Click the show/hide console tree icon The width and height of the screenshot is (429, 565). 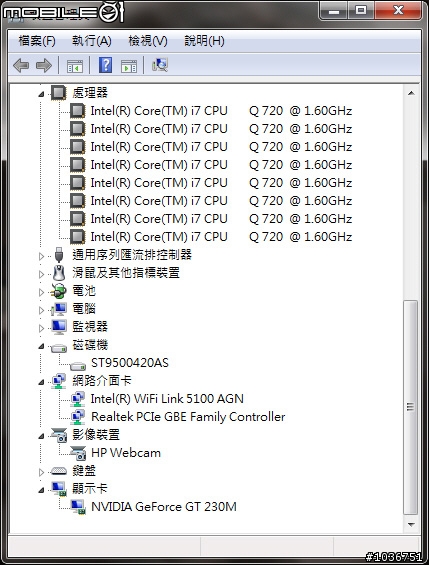(x=75, y=66)
